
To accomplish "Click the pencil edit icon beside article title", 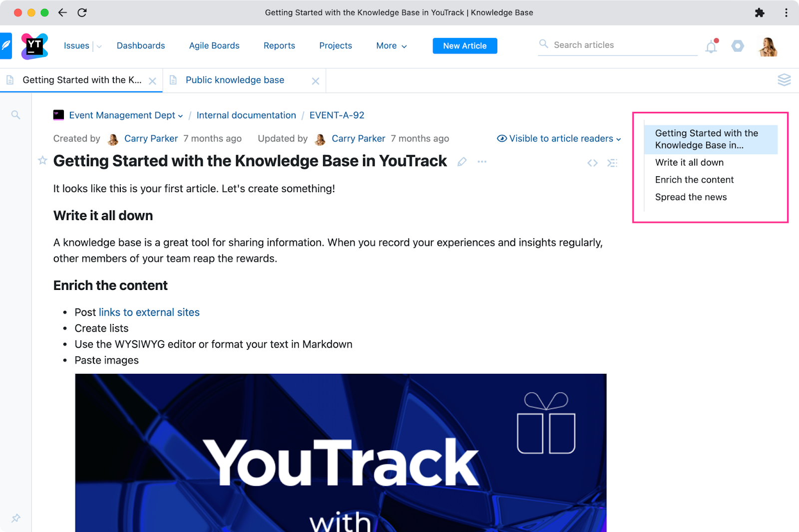I will click(462, 162).
